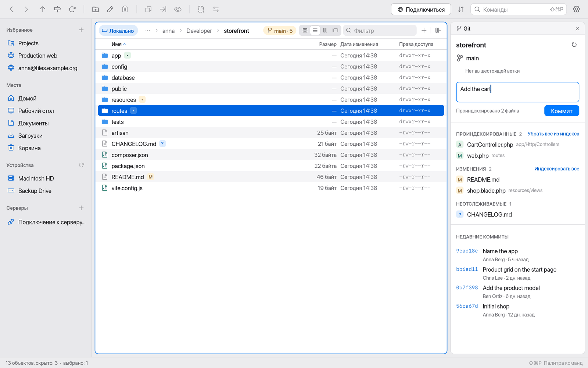Refresh the Git panel for storefront

pyautogui.click(x=574, y=45)
